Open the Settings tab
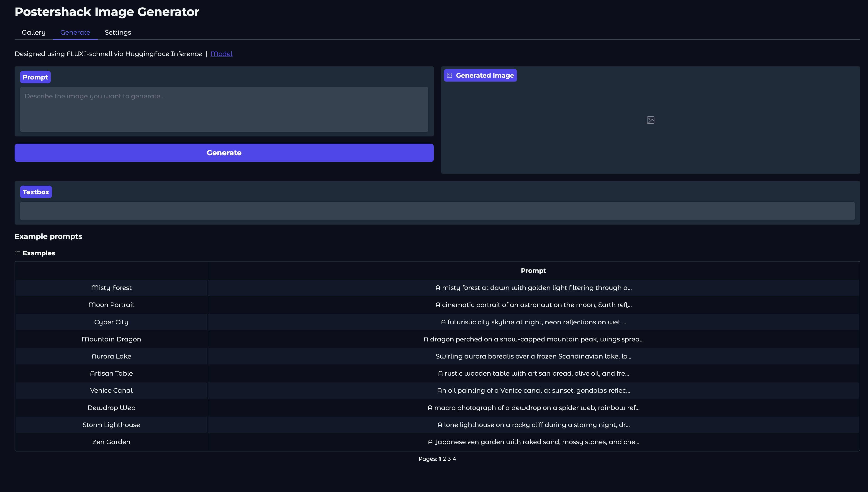Image resolution: width=868 pixels, height=492 pixels. [x=118, y=32]
